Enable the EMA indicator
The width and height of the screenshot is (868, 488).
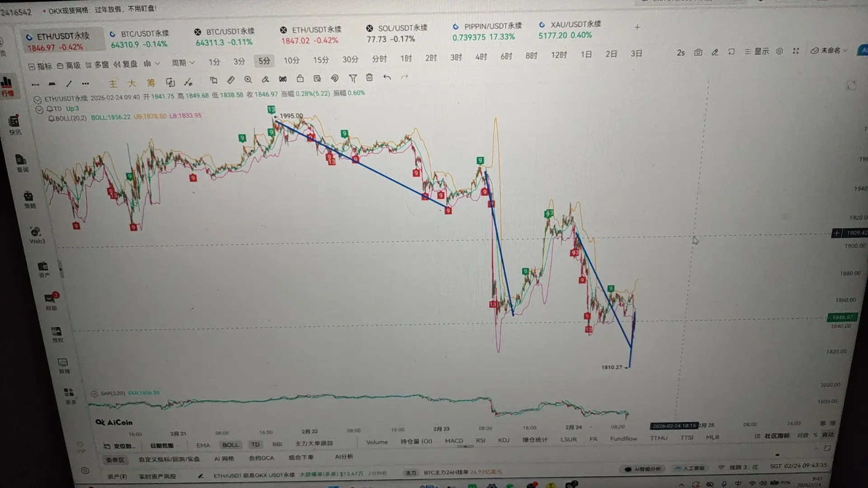(x=203, y=445)
